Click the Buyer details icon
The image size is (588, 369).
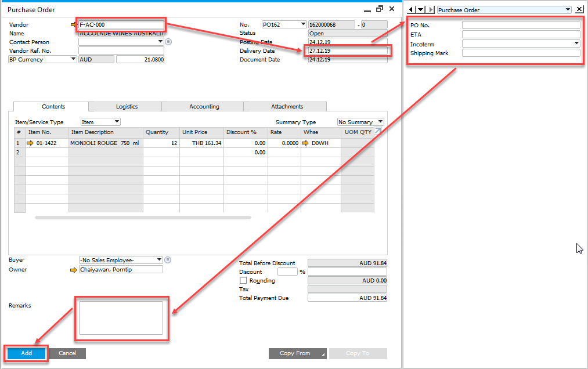tap(168, 260)
